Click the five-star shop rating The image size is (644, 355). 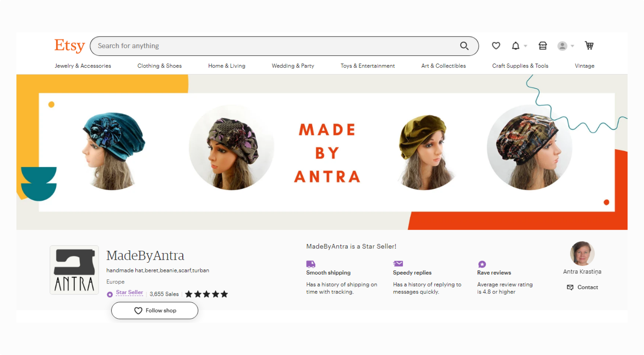[206, 294]
